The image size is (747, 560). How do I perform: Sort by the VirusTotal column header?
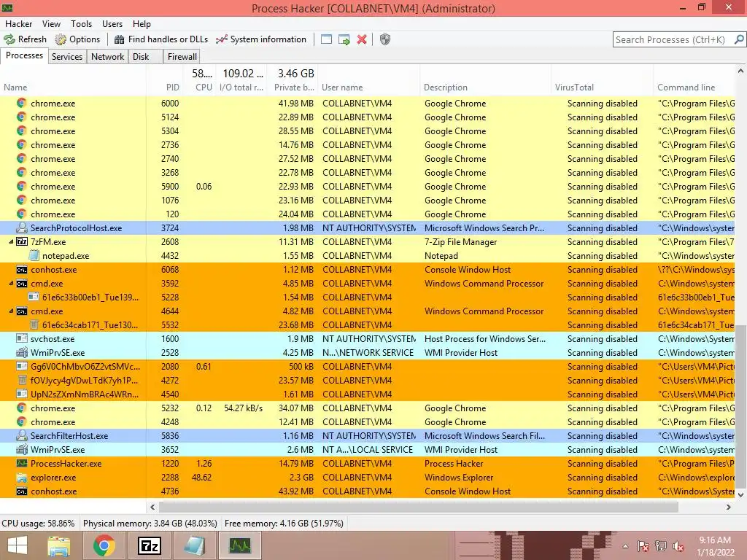(x=602, y=87)
